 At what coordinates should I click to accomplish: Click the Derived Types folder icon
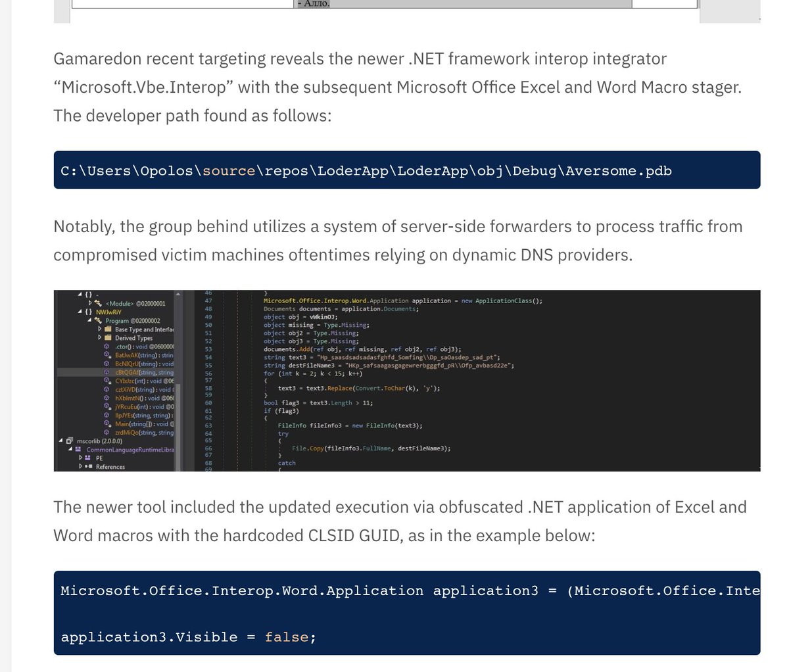coord(108,338)
